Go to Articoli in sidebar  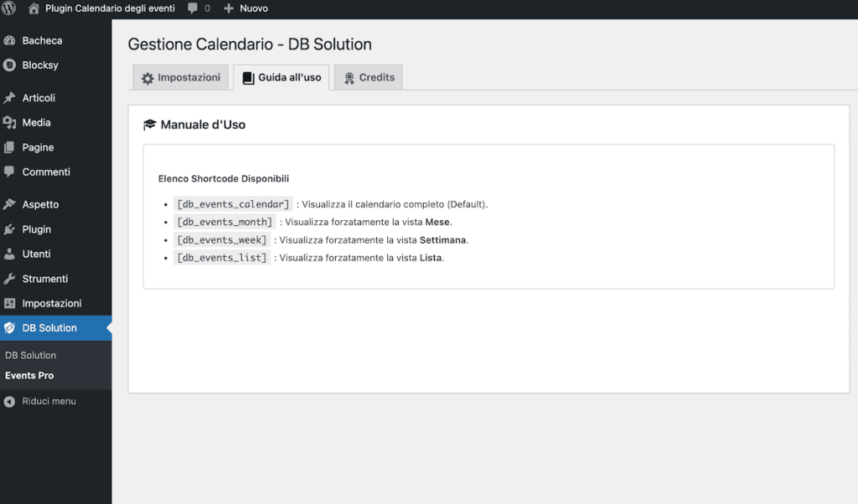[39, 98]
